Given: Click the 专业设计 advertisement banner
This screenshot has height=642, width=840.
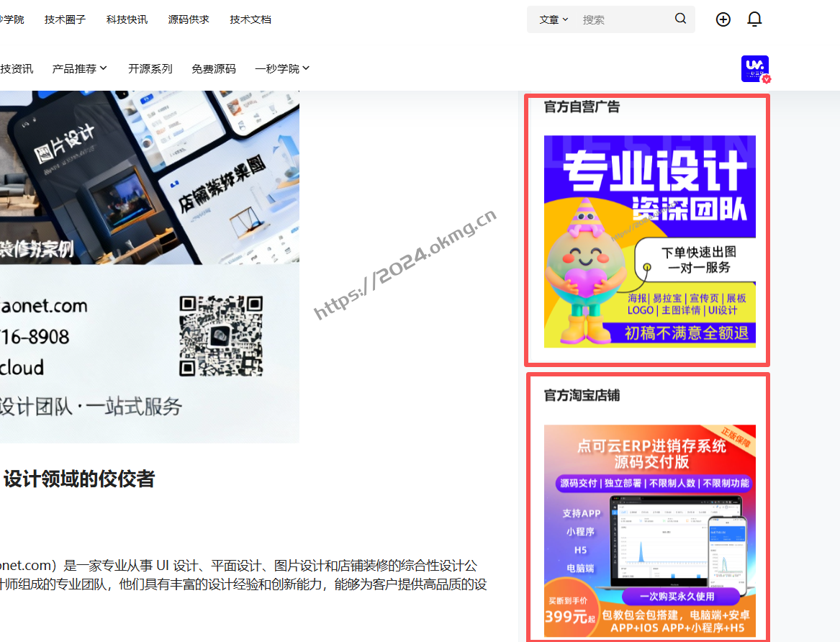Looking at the screenshot, I should pyautogui.click(x=649, y=241).
